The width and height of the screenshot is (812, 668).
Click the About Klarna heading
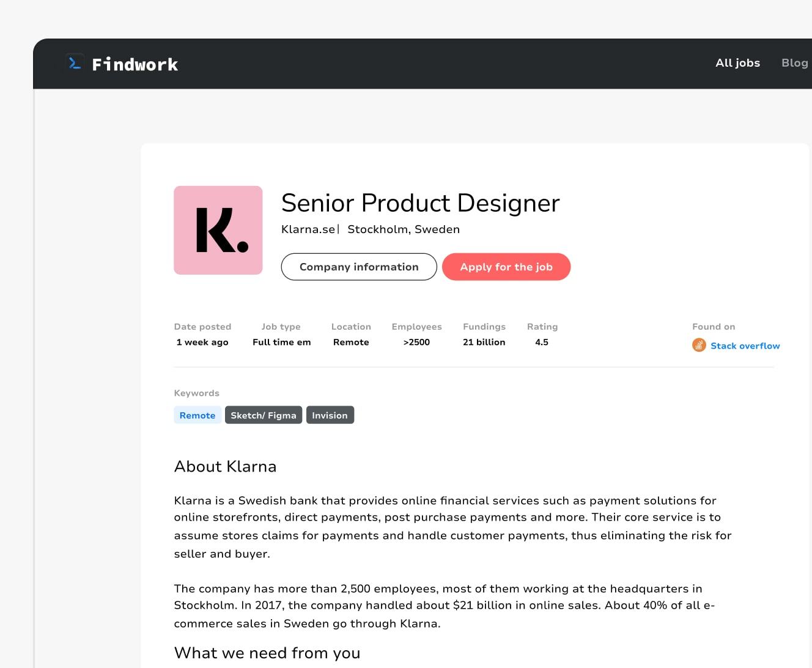[x=226, y=466]
